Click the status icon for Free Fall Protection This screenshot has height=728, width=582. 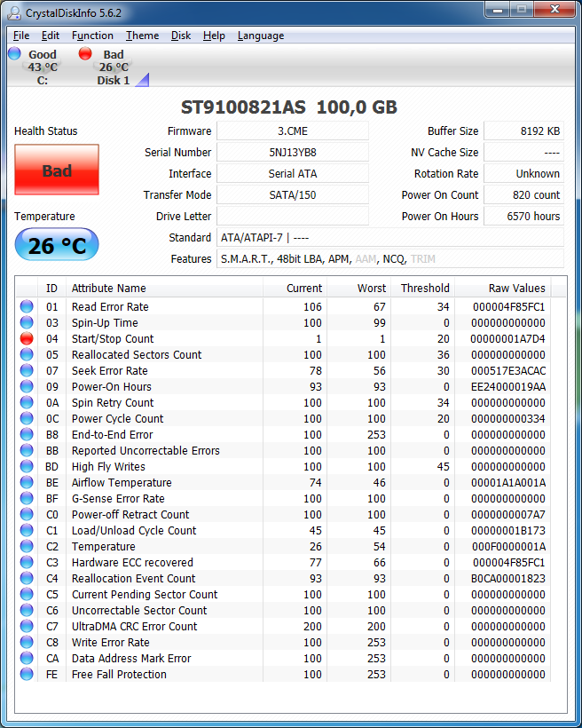(27, 674)
